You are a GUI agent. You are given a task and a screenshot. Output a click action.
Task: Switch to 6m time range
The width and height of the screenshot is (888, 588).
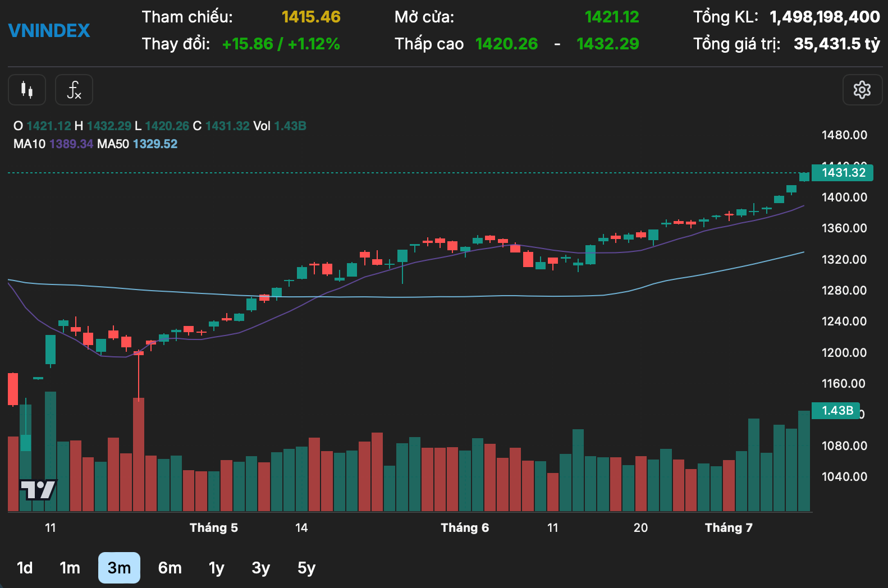click(x=170, y=568)
